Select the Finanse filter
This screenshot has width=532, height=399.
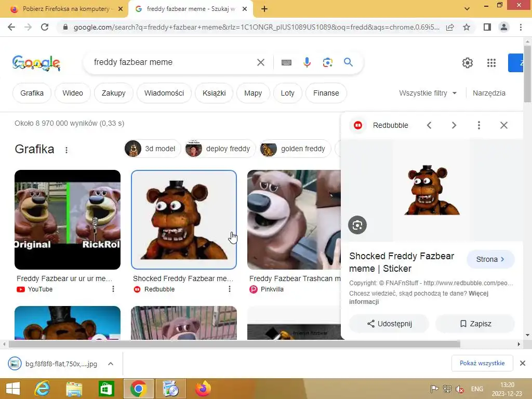point(326,93)
